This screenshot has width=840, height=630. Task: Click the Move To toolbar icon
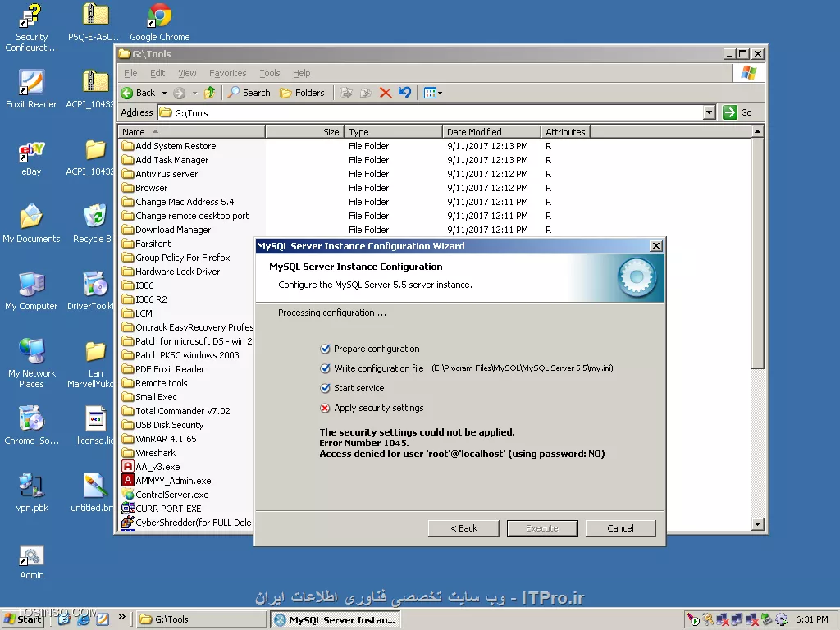[x=346, y=93]
